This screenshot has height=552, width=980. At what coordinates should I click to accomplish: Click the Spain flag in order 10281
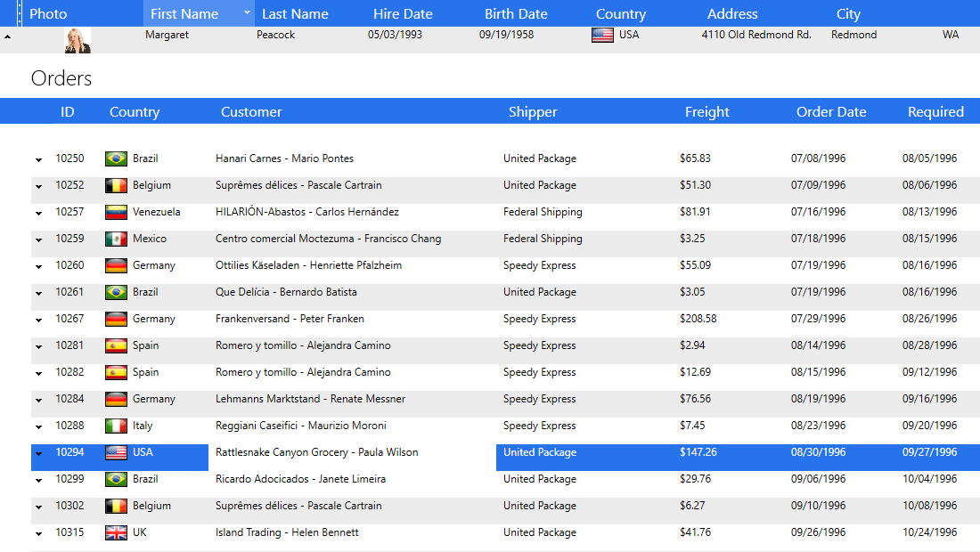(116, 346)
